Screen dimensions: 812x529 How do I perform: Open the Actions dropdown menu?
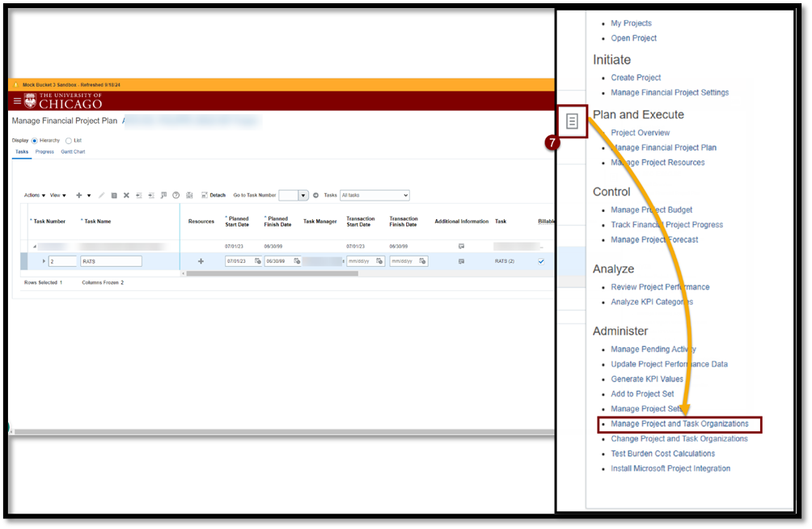[34, 195]
